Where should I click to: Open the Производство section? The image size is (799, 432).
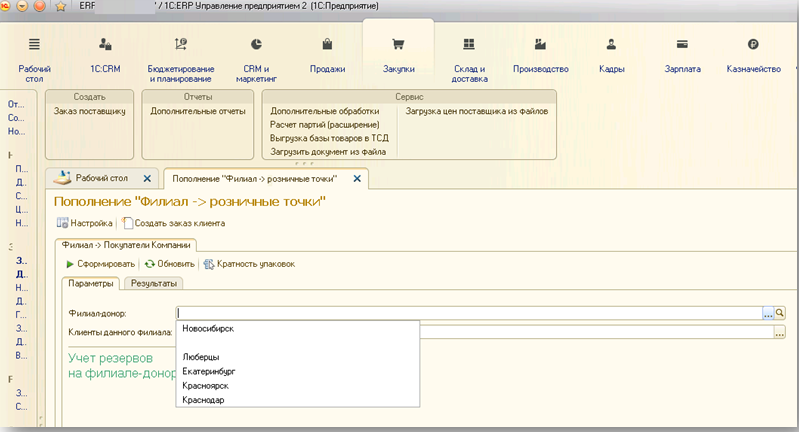click(541, 56)
